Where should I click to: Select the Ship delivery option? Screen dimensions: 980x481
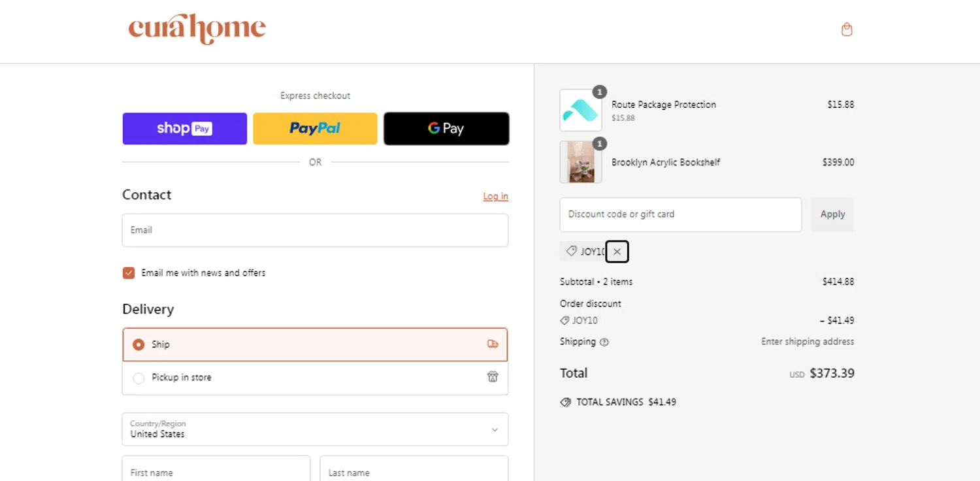click(x=315, y=344)
